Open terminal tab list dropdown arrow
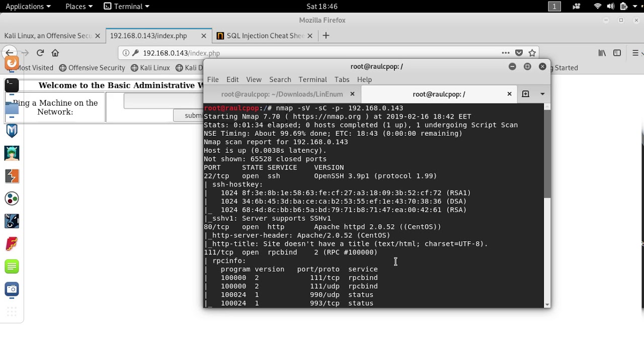This screenshot has height=362, width=644. tap(542, 94)
